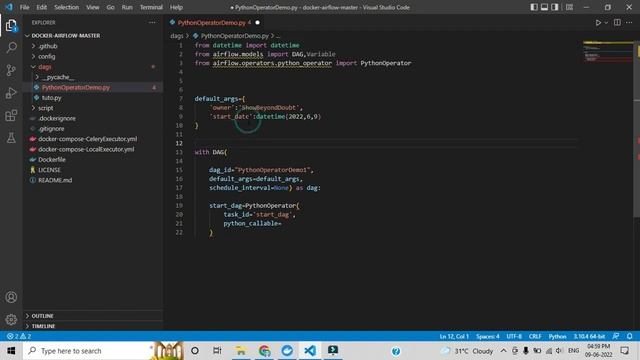
Task: Toggle secondary side bar layout icon
Action: (555, 7)
